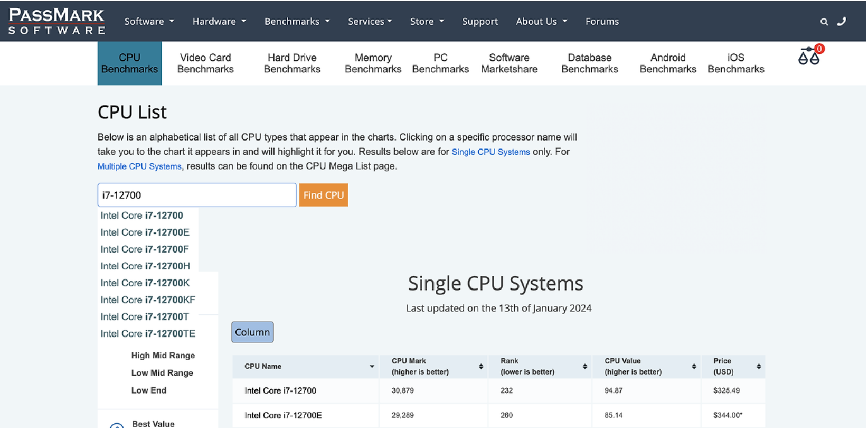Screen dimensions: 868x429
Task: Open High Mid Range sidebar link
Action: pos(164,356)
